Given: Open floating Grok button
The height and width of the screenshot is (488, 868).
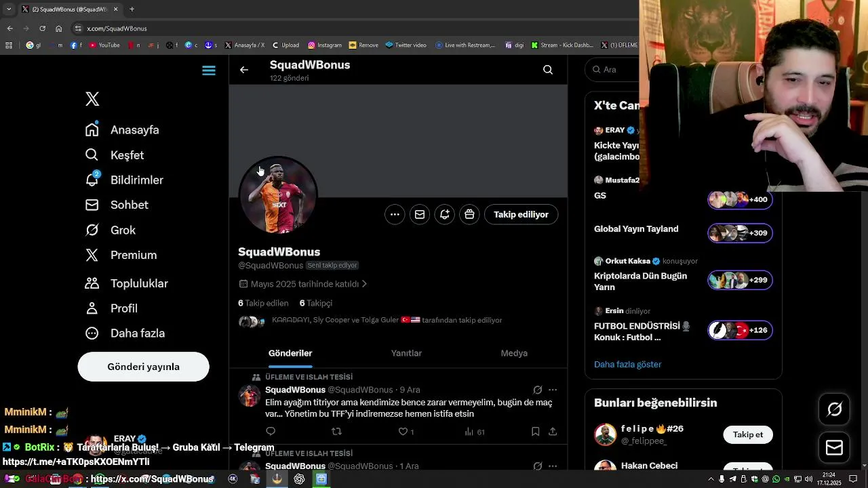Looking at the screenshot, I should 834,409.
